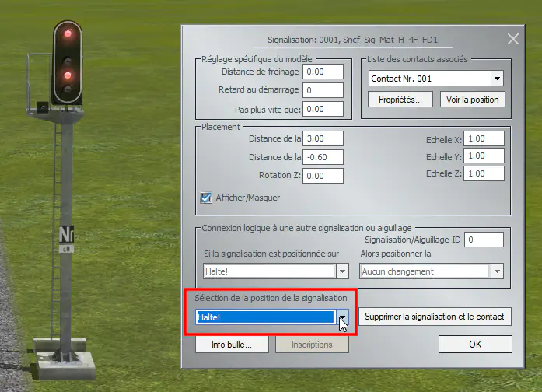
Task: Edit the first Distance de la field (3.00)
Action: [x=323, y=138]
